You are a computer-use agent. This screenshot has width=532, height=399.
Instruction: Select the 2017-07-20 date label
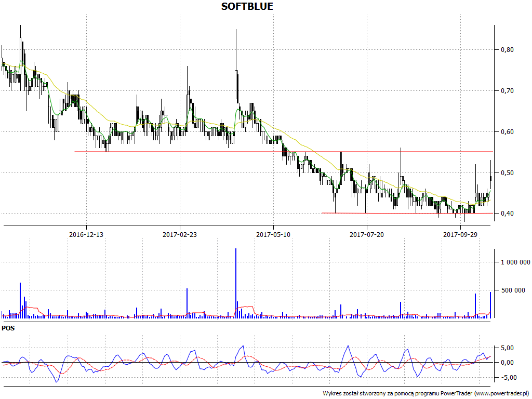[367, 235]
